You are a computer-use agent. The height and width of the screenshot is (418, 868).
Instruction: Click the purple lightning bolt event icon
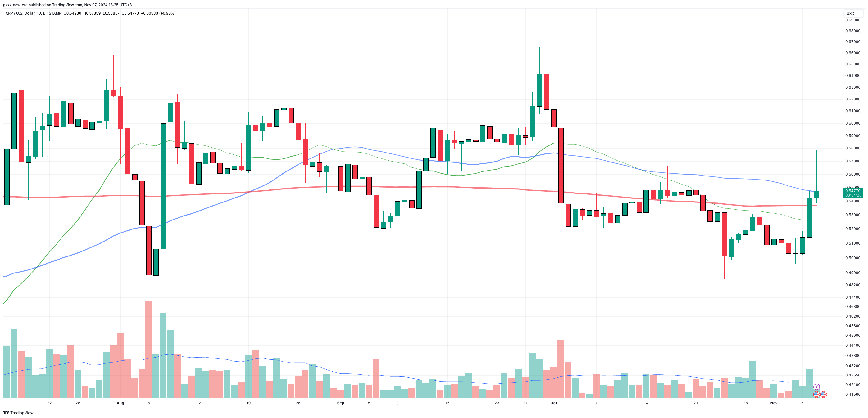(x=816, y=387)
